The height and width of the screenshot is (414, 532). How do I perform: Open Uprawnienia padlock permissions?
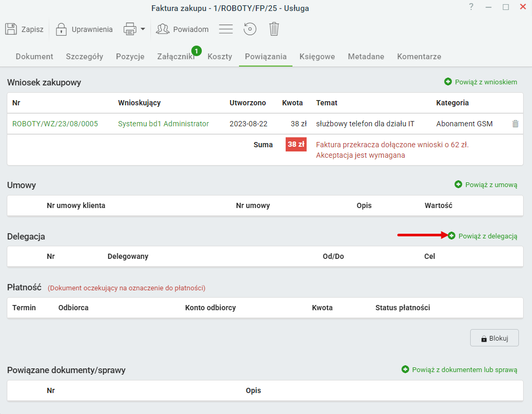point(84,29)
